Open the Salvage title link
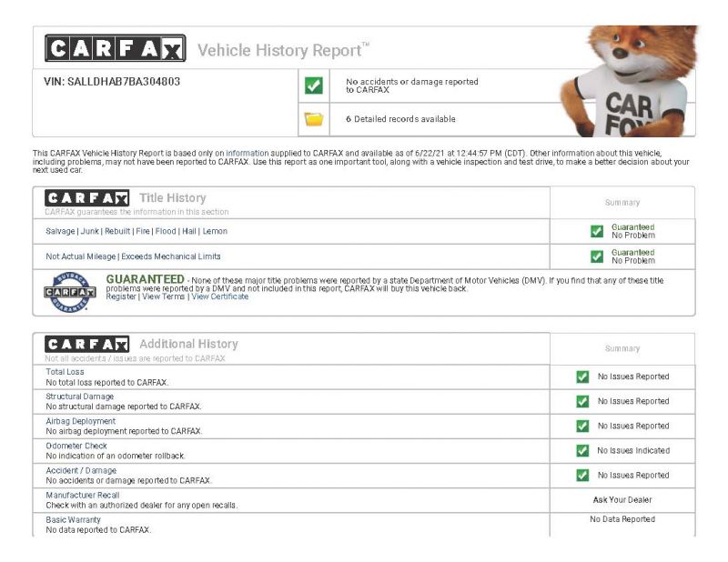 [60, 231]
